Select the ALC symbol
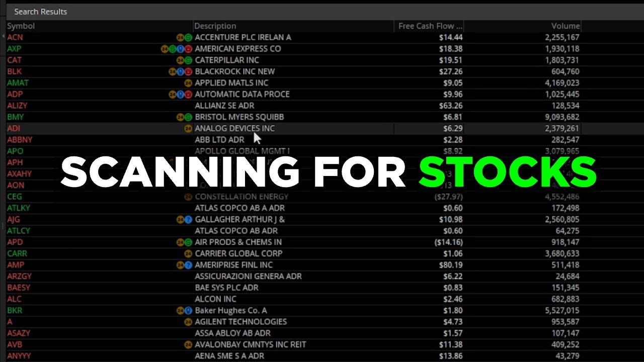 (14, 299)
